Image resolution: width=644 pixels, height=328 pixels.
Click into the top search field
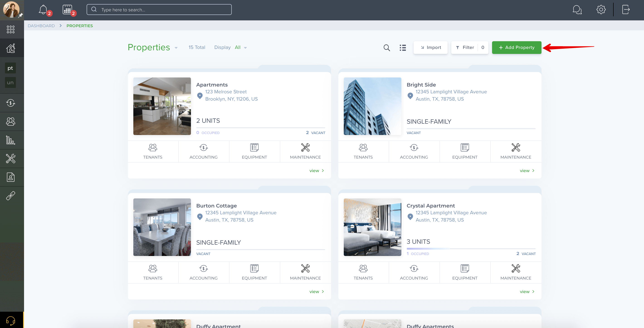[159, 10]
